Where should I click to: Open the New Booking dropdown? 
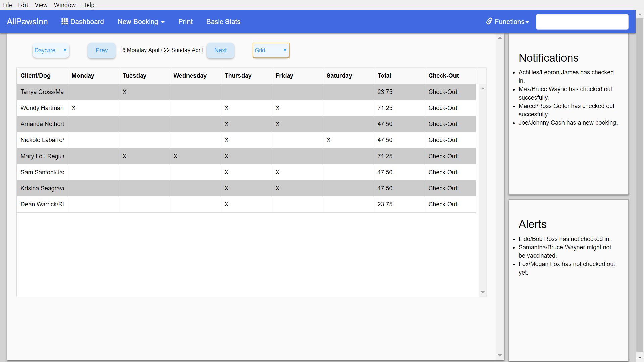pyautogui.click(x=141, y=22)
